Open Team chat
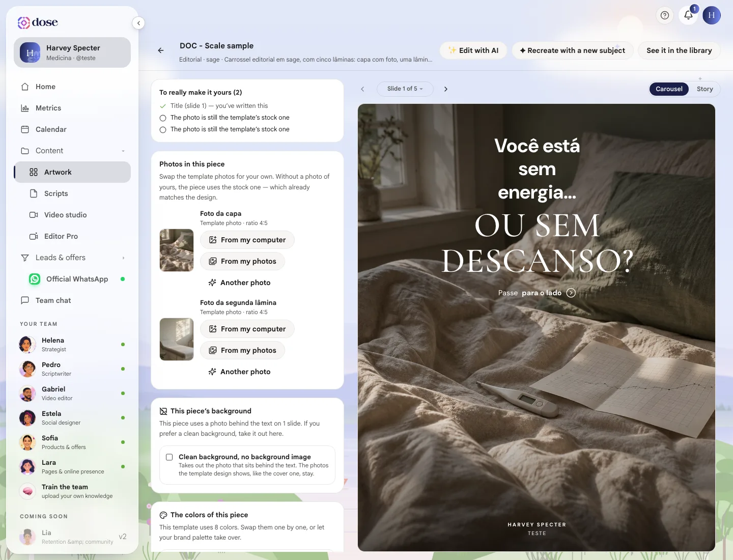 72,300
